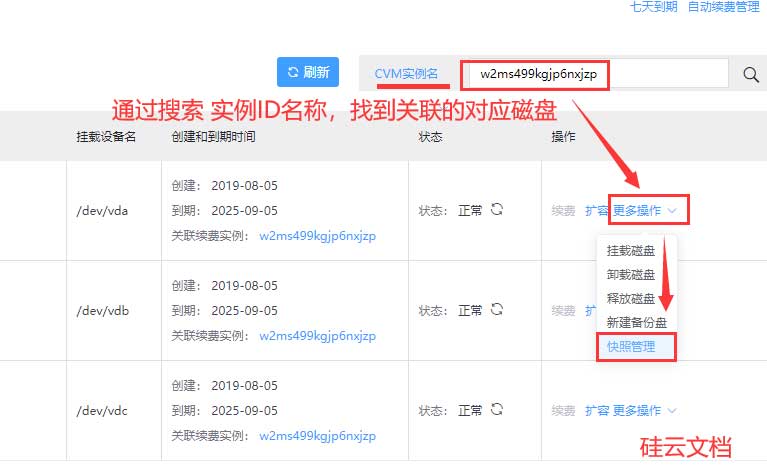
Task: Open the CVM实例名 search type selector
Action: click(406, 74)
